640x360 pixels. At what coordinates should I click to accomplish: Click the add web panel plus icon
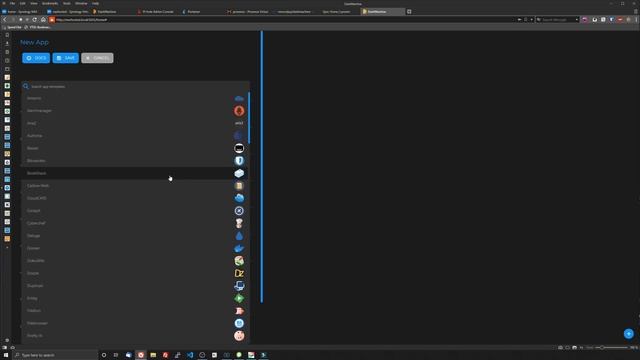(x=7, y=247)
